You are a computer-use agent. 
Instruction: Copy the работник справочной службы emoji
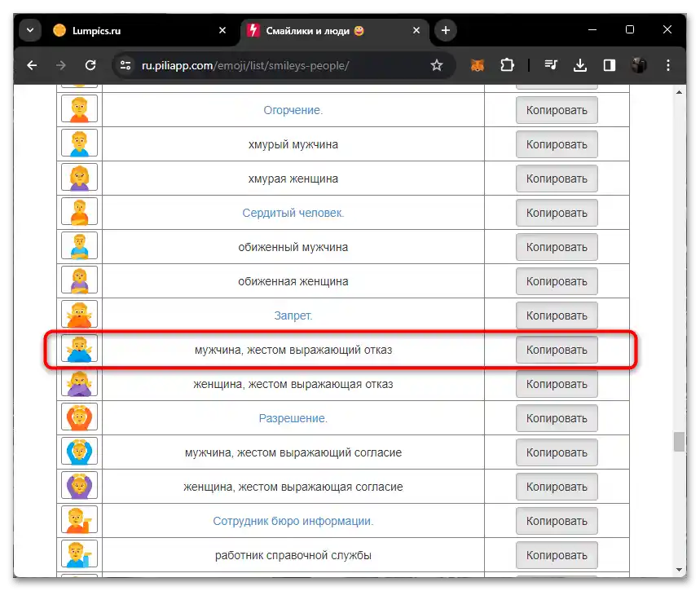pyautogui.click(x=557, y=555)
